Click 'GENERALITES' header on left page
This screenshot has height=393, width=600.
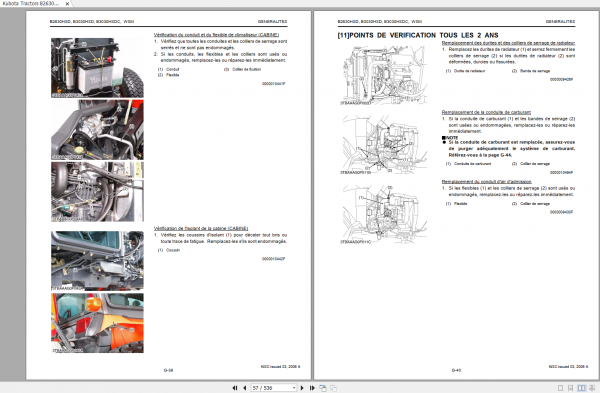[272, 21]
